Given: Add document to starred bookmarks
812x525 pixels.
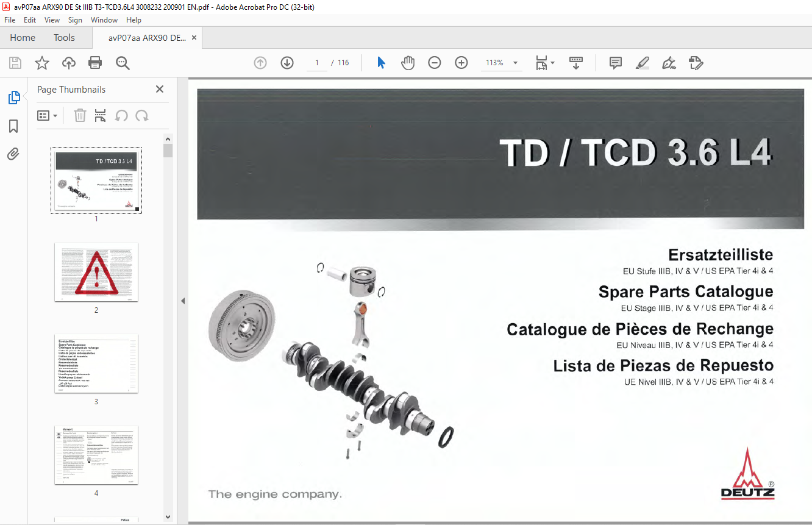Looking at the screenshot, I should pyautogui.click(x=41, y=63).
